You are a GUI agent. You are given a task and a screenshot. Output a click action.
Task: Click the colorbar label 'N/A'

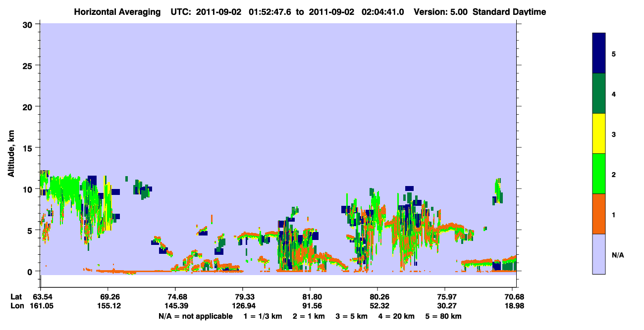tap(617, 255)
